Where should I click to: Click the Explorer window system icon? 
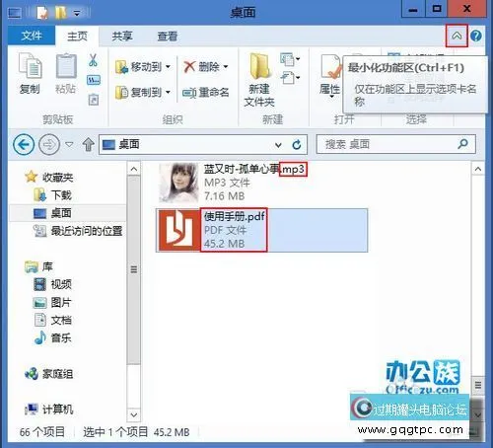(15, 14)
